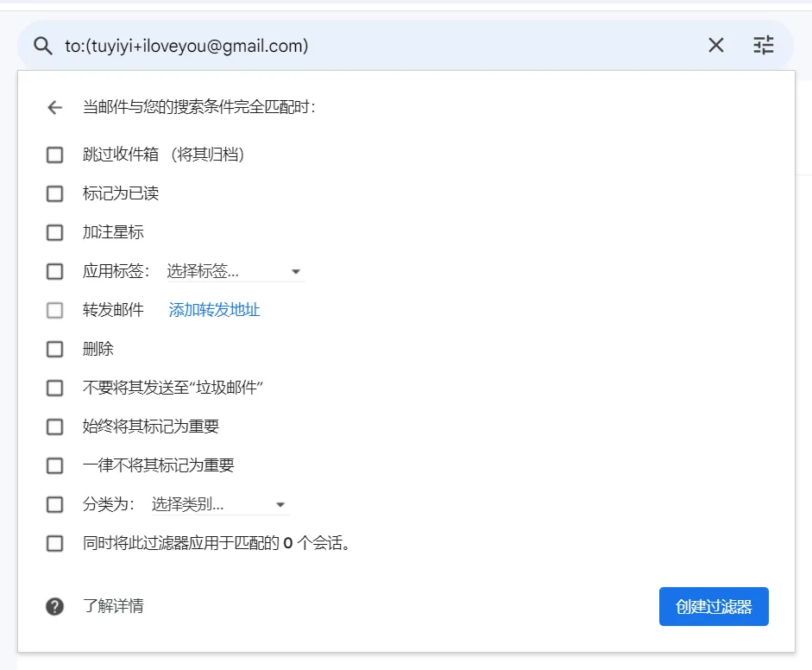Enable 跳过收件箱 (将其归档) checkbox
The height and width of the screenshot is (670, 812).
point(55,155)
